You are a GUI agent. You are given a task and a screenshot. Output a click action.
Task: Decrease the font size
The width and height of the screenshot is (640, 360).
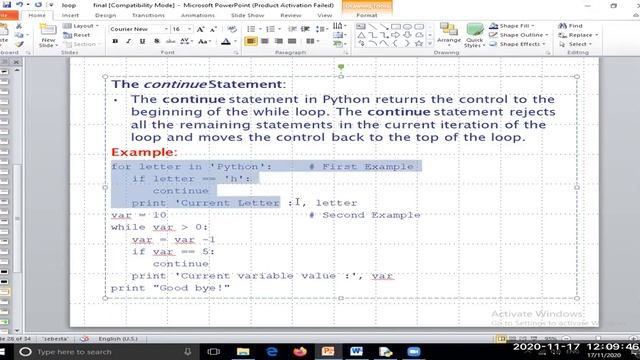213,29
